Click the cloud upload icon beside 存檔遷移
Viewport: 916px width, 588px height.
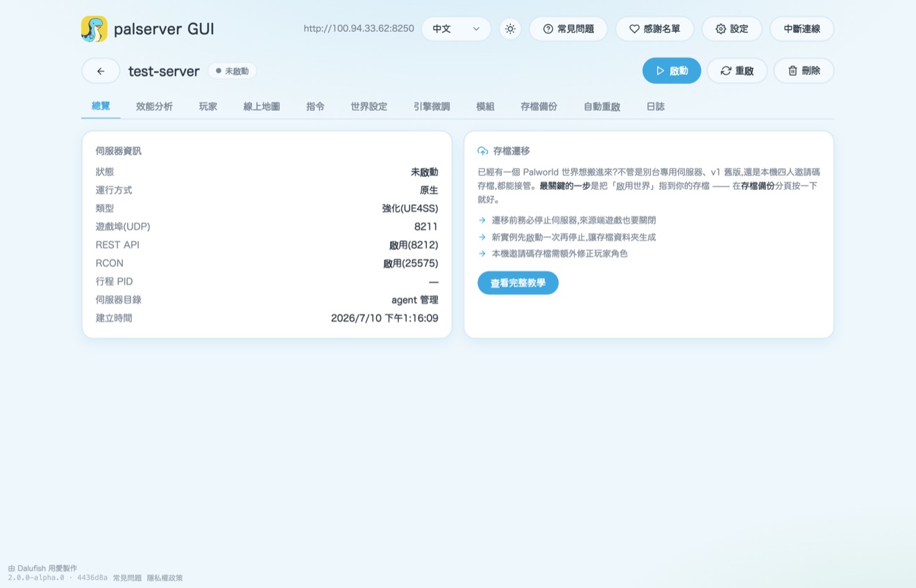(x=483, y=151)
